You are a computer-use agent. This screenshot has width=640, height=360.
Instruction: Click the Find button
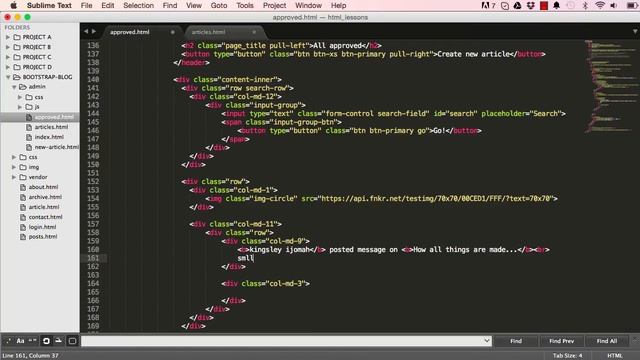pyautogui.click(x=516, y=341)
